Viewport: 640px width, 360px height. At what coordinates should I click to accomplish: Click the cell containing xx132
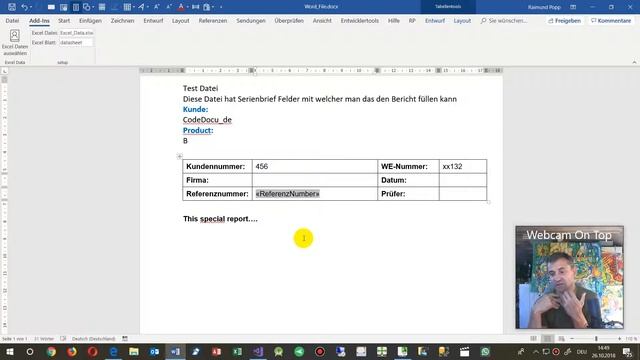pos(463,167)
